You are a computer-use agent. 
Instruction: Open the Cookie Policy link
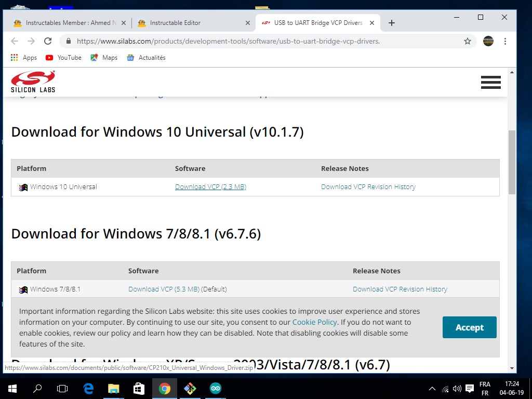click(314, 322)
